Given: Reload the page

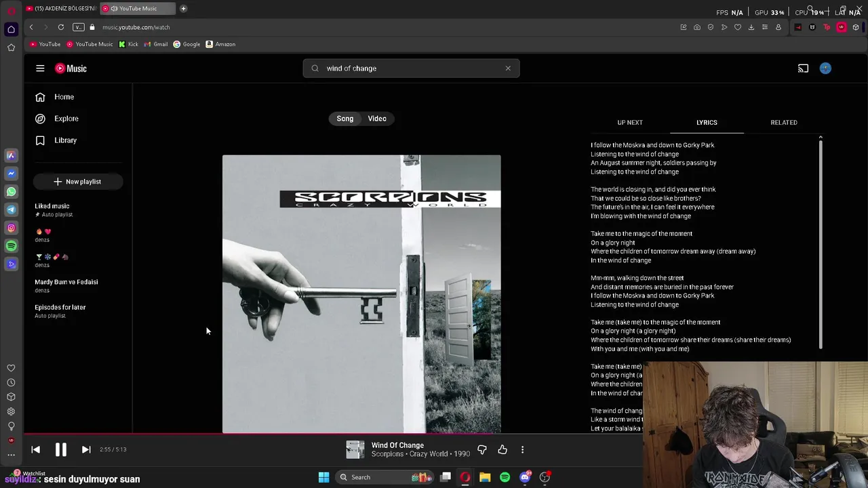Looking at the screenshot, I should point(61,27).
